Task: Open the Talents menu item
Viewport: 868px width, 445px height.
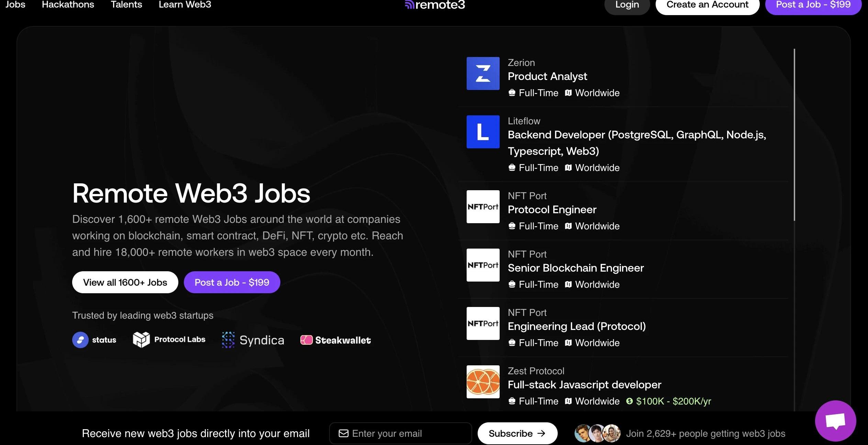Action: [126, 4]
